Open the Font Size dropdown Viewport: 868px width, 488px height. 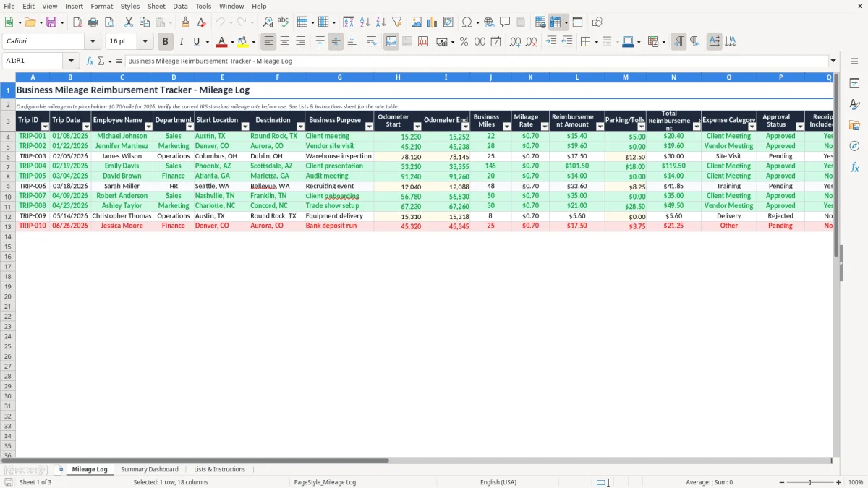click(x=145, y=42)
